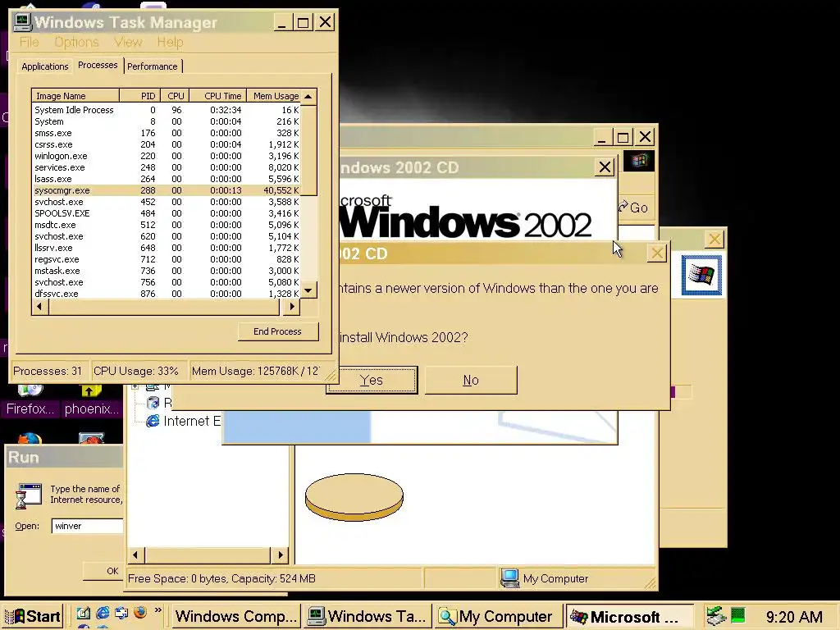
Task: Sort by the Mem Usage column header
Action: (x=274, y=96)
